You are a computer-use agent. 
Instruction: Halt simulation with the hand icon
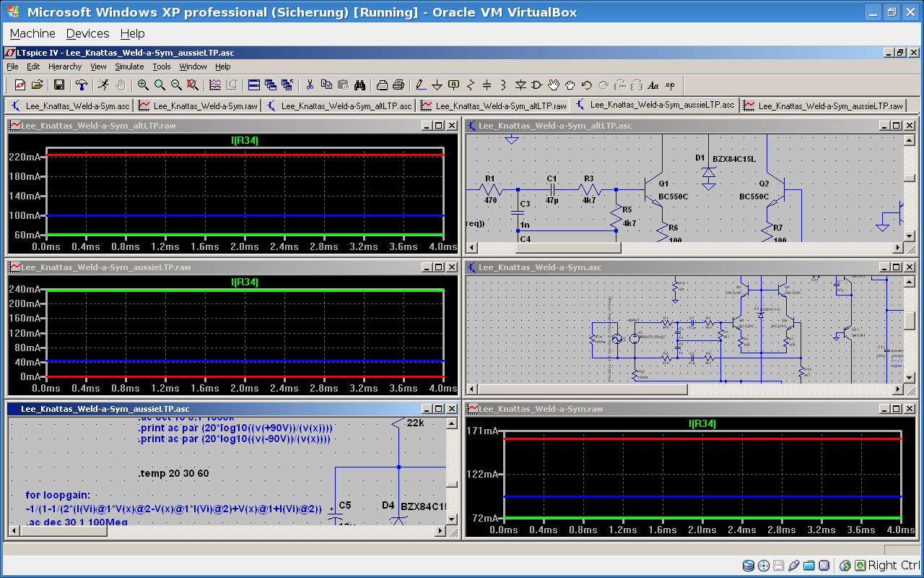click(x=121, y=85)
